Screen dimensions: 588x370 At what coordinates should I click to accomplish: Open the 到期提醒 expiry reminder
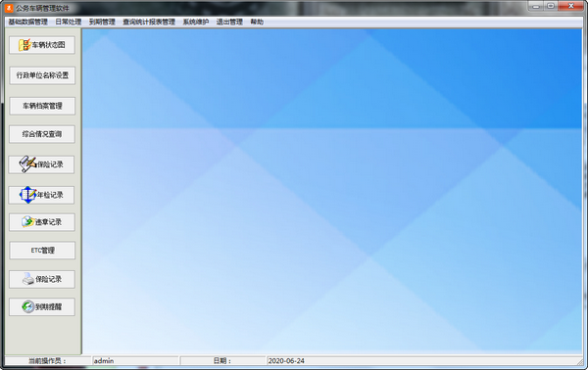click(42, 306)
